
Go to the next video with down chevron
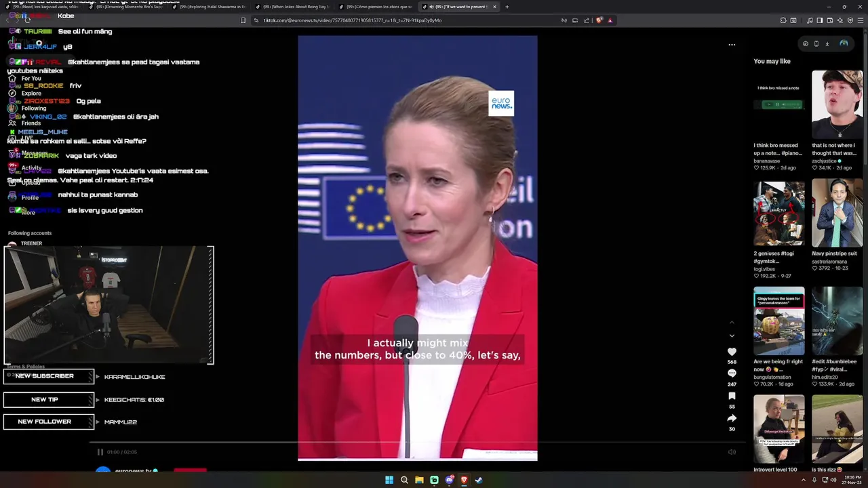click(x=732, y=335)
